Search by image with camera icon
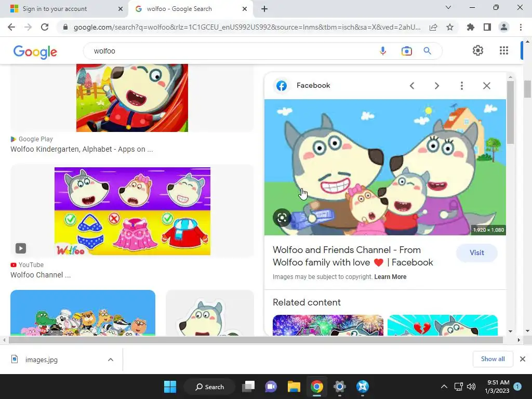 [x=406, y=51]
